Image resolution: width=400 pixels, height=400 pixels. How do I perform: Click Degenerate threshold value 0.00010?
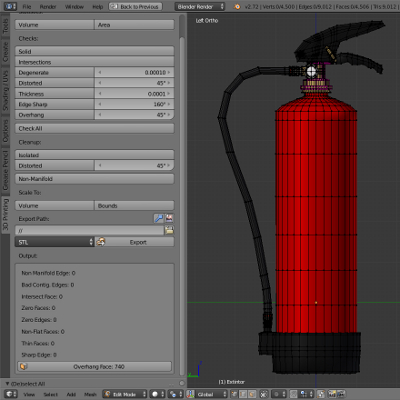pyautogui.click(x=134, y=72)
